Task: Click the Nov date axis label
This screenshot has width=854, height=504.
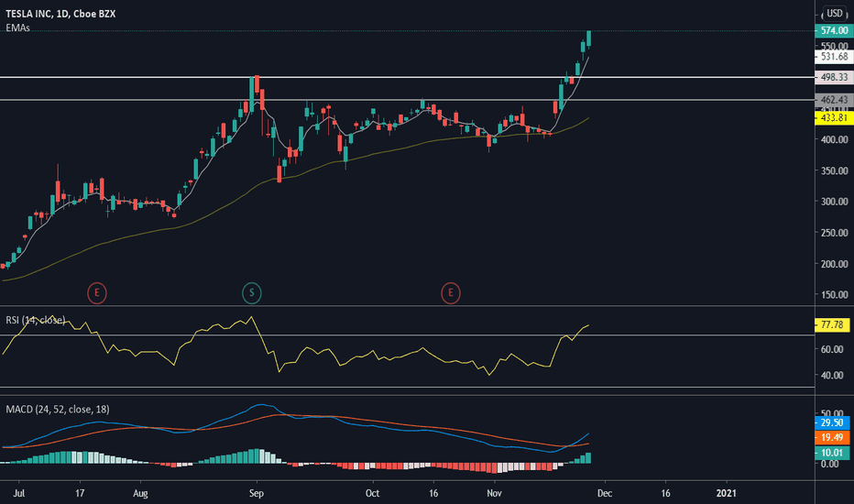Action: tap(494, 493)
